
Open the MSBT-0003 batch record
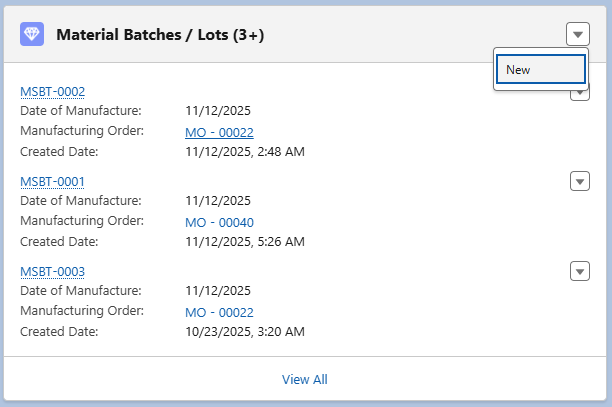(52, 272)
